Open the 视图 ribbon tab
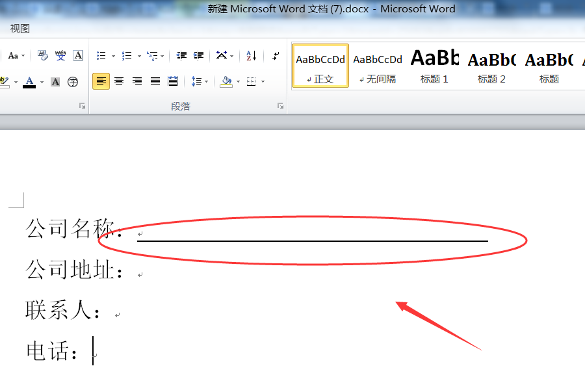585x392 pixels. [x=19, y=29]
